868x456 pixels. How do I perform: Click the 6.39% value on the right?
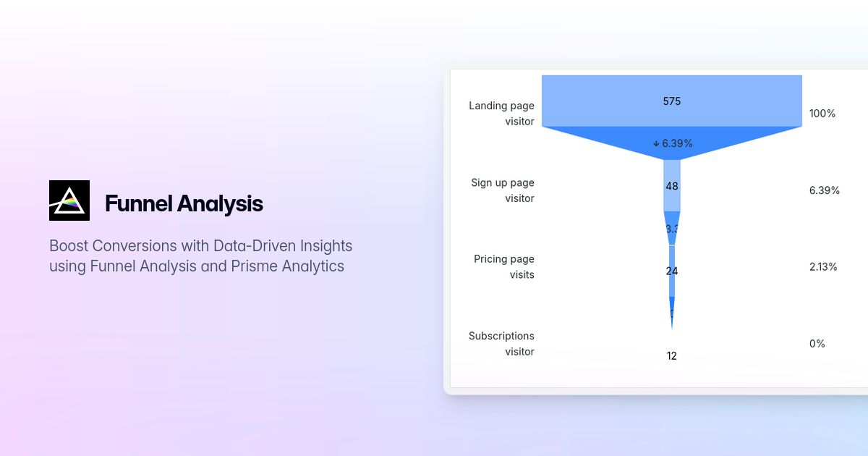825,190
